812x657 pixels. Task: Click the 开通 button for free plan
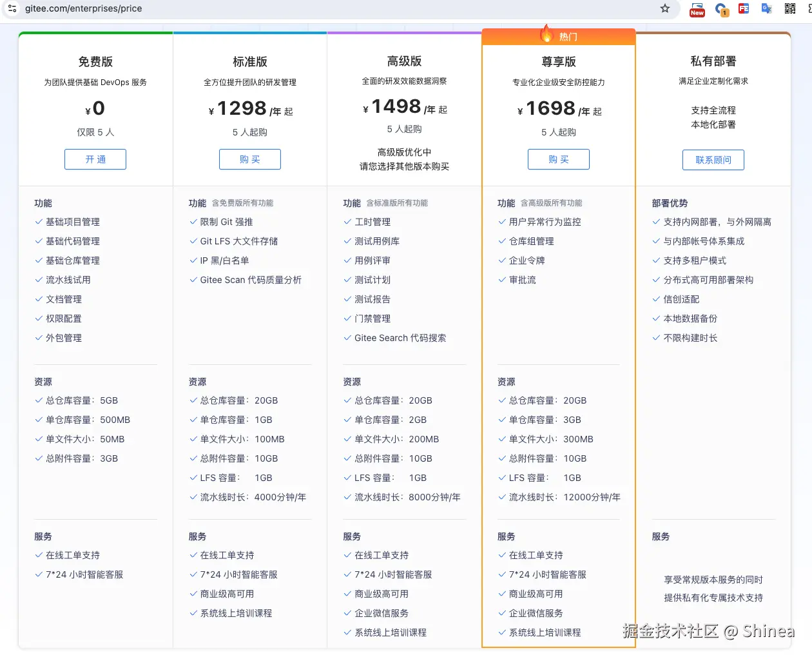point(95,159)
